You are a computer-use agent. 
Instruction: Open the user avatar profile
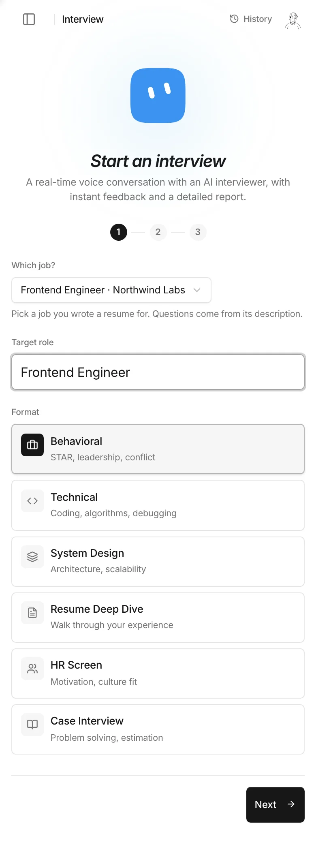(x=293, y=20)
